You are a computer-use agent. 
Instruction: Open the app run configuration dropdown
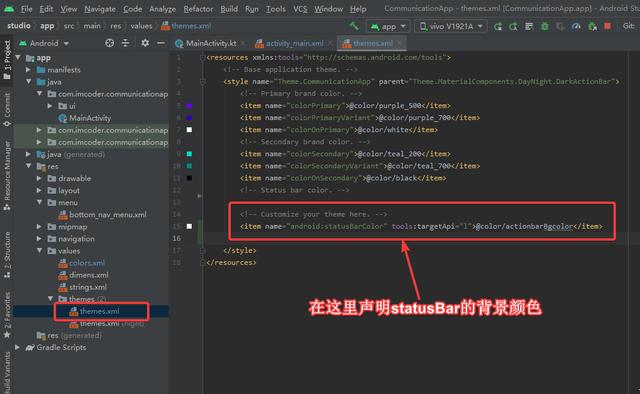388,27
